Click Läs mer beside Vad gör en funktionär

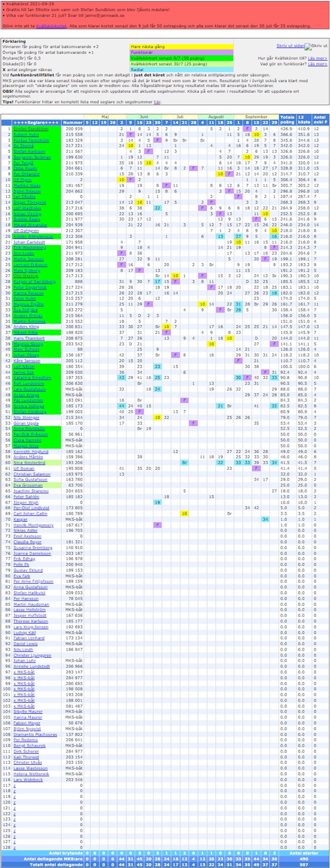point(317,64)
